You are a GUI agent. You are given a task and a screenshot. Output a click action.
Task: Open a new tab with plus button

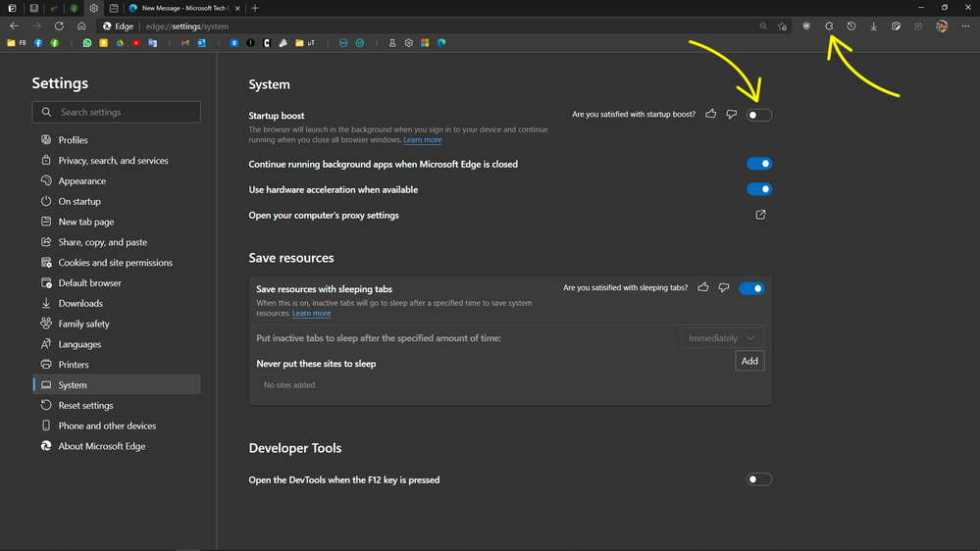point(255,8)
